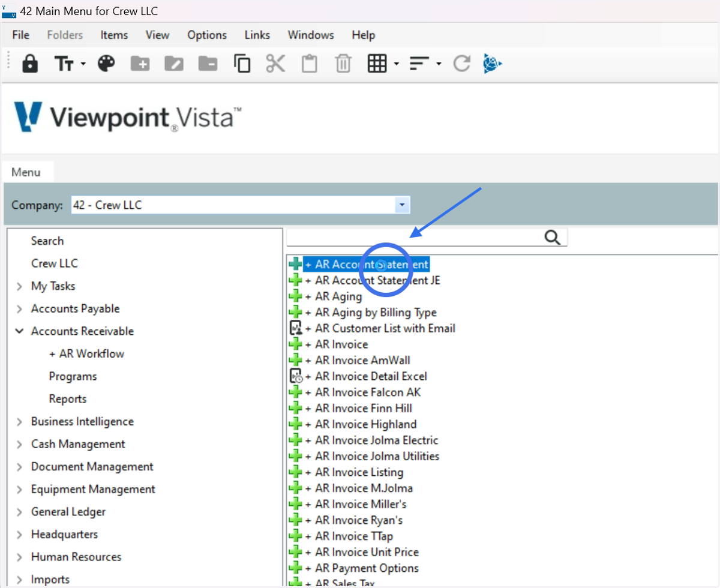Screen dimensions: 720x588
Task: Click the sort lines icon
Action: (419, 63)
